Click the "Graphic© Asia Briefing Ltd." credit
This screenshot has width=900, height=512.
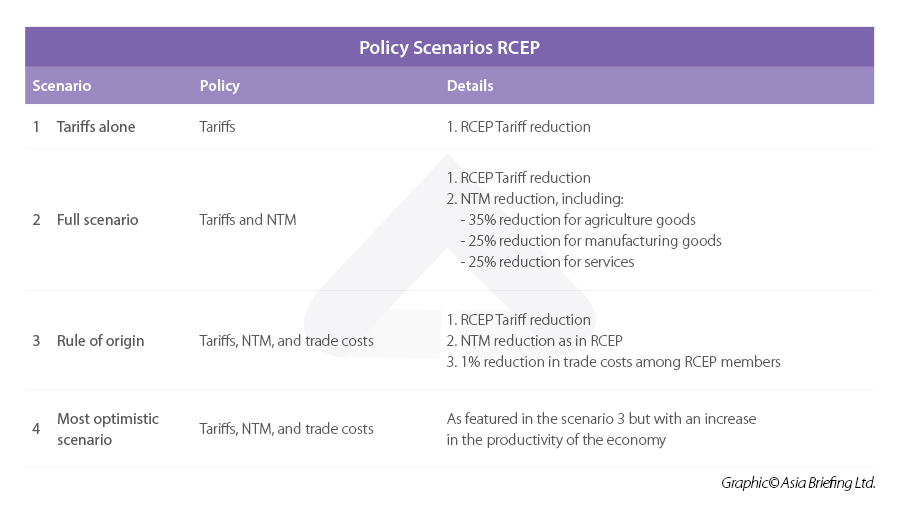798,483
